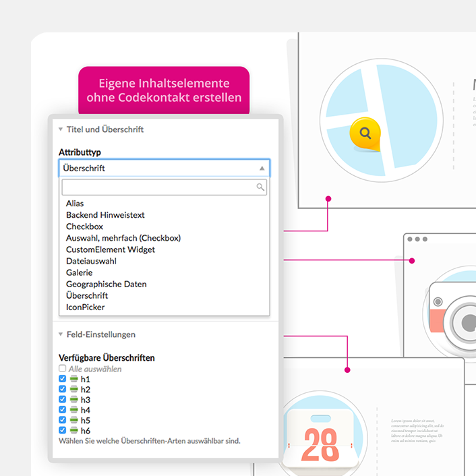Click the Attributtyp label
The width and height of the screenshot is (476, 476).
click(80, 152)
